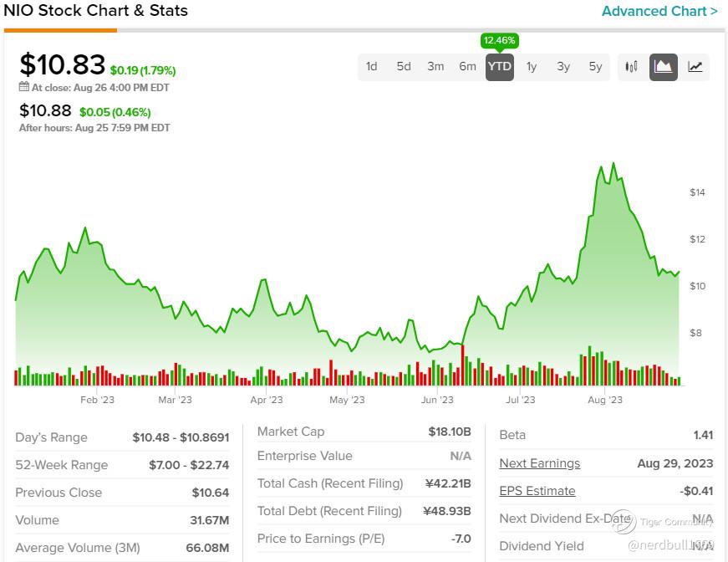The width and height of the screenshot is (728, 562).
Task: Click the Mar '23 axis label
Action: point(175,400)
